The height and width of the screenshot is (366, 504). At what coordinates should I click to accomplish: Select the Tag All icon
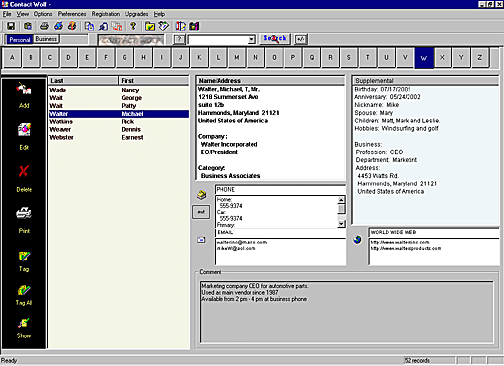point(24,290)
